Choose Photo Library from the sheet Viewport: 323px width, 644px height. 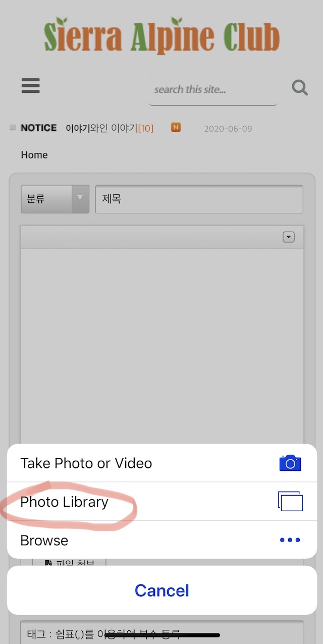point(162,502)
